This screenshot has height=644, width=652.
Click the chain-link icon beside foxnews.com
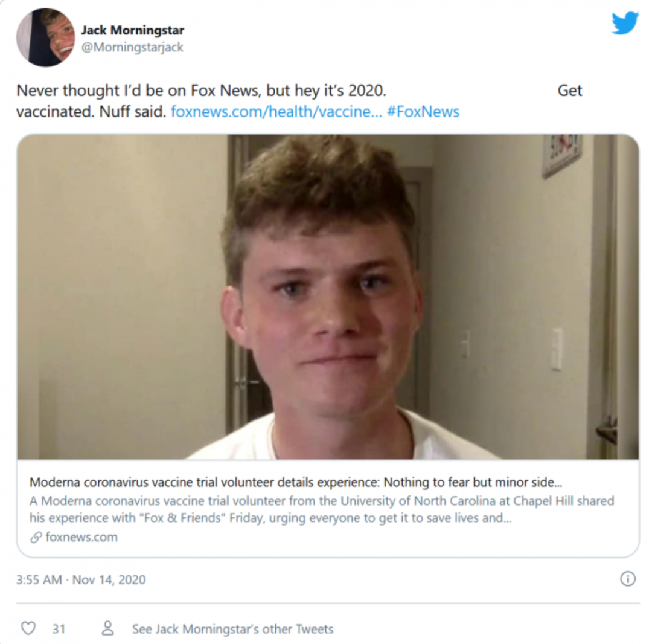click(x=36, y=537)
